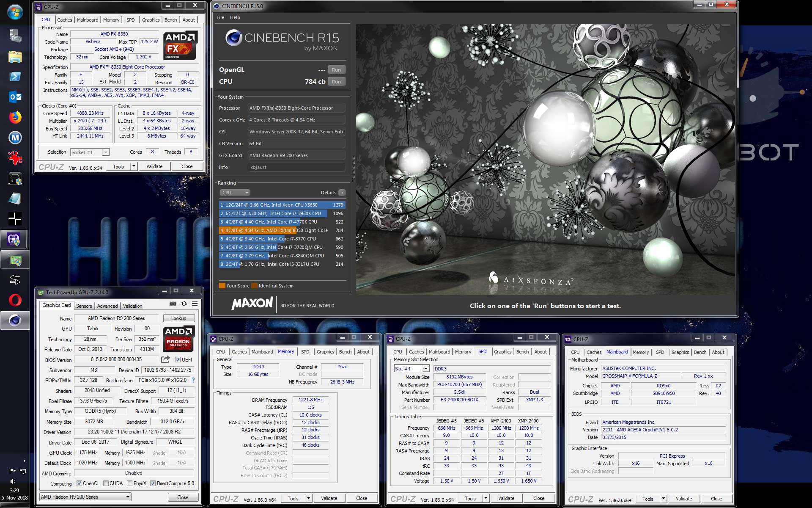Image resolution: width=812 pixels, height=508 pixels.
Task: Click the GPU-Z refresh icon
Action: click(184, 304)
